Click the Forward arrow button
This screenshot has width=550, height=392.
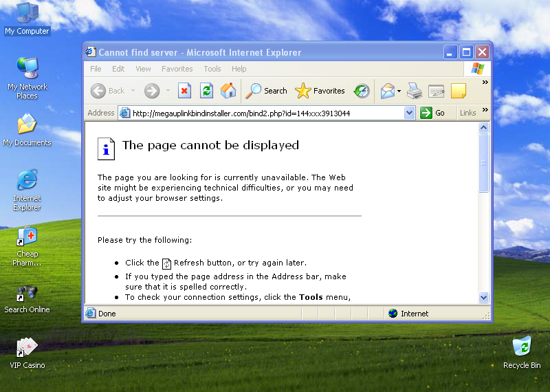click(152, 91)
